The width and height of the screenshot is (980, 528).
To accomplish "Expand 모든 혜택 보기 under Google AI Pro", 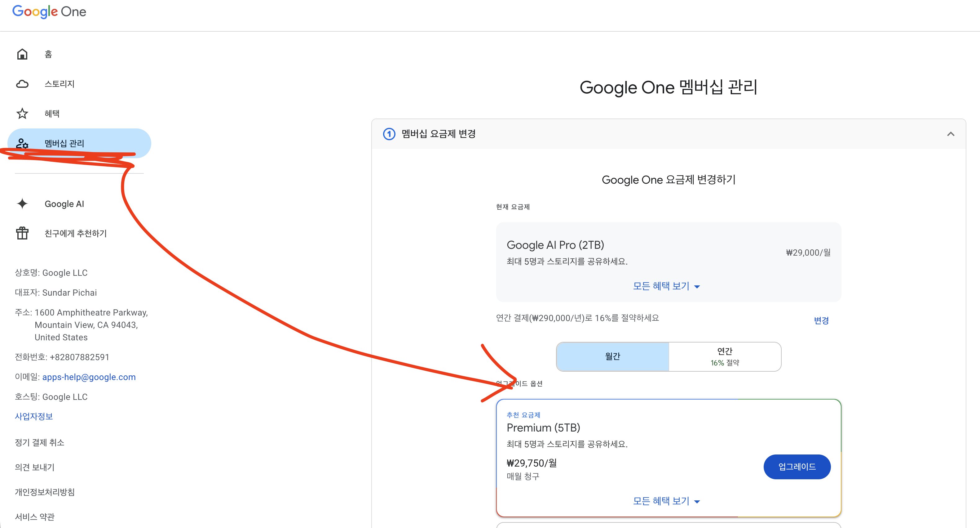I will tap(666, 286).
